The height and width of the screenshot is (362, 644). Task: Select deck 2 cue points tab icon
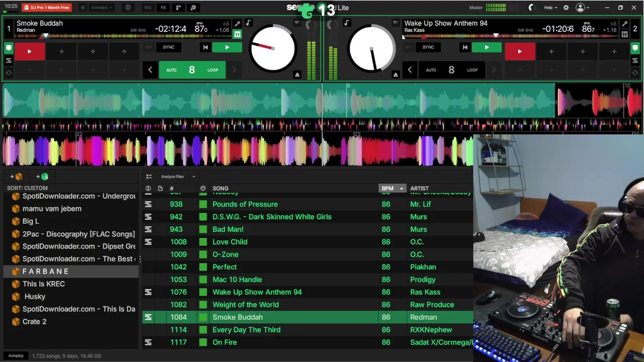pyautogui.click(x=635, y=48)
